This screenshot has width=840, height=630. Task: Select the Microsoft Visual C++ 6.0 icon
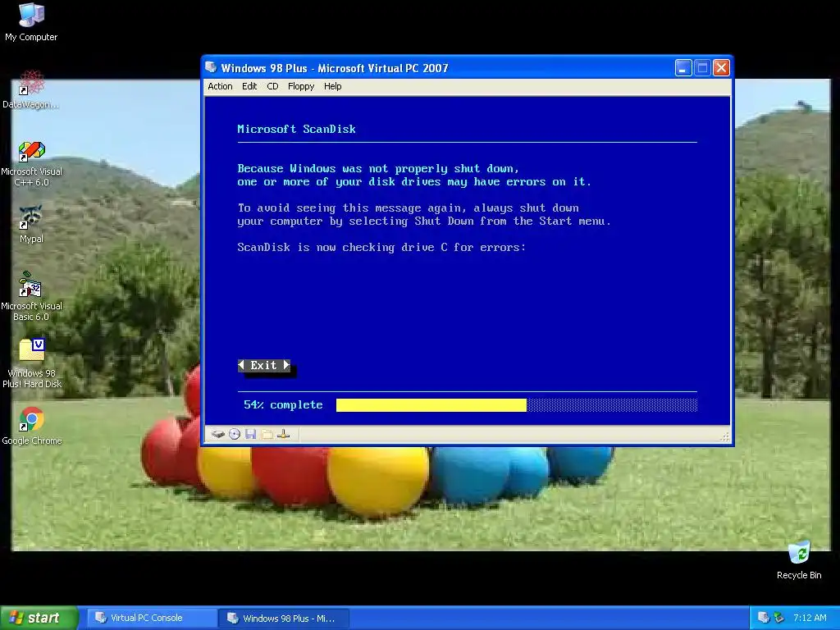coord(31,164)
